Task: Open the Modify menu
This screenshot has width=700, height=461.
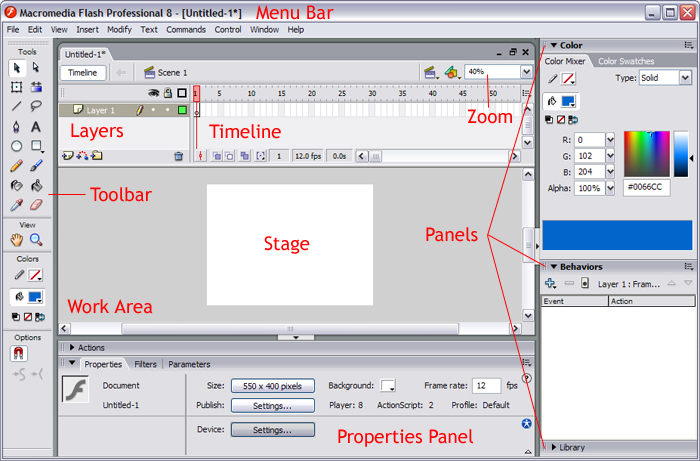Action: coord(119,30)
